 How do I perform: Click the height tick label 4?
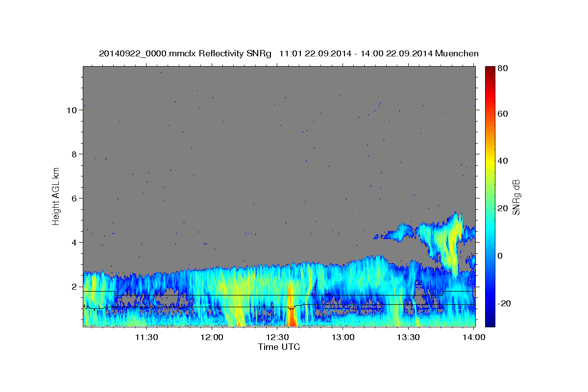(75, 243)
